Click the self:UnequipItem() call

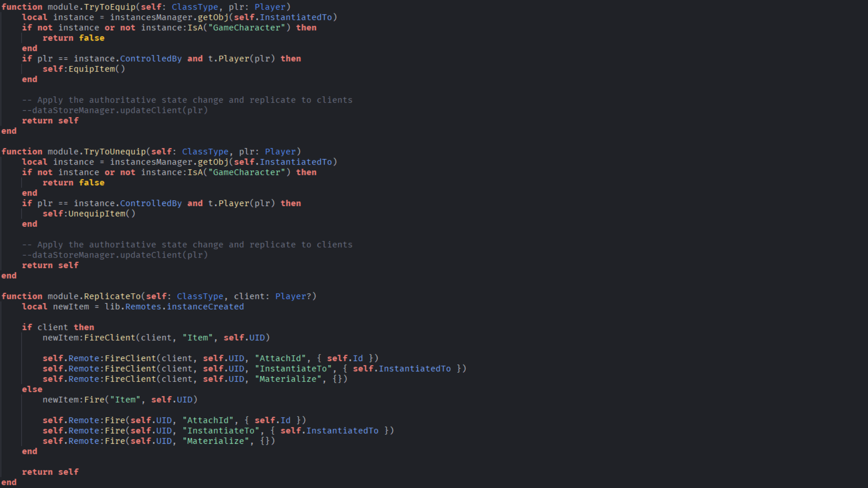(x=89, y=213)
